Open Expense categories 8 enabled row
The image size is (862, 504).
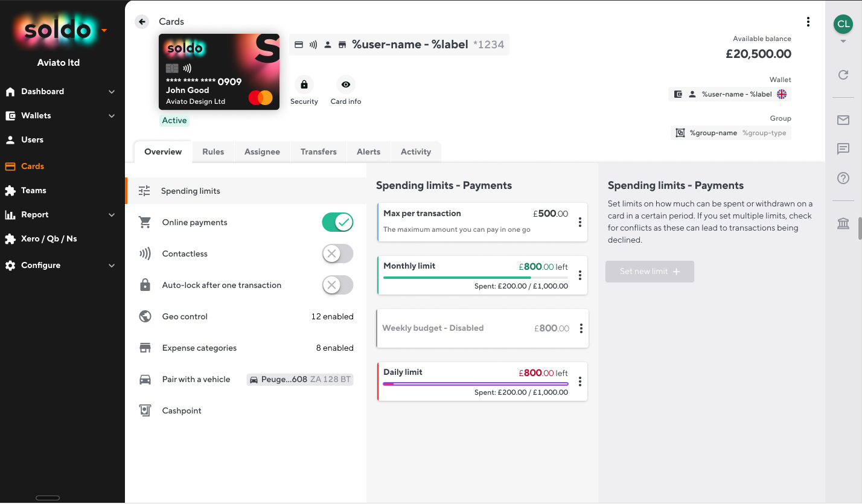[246, 348]
